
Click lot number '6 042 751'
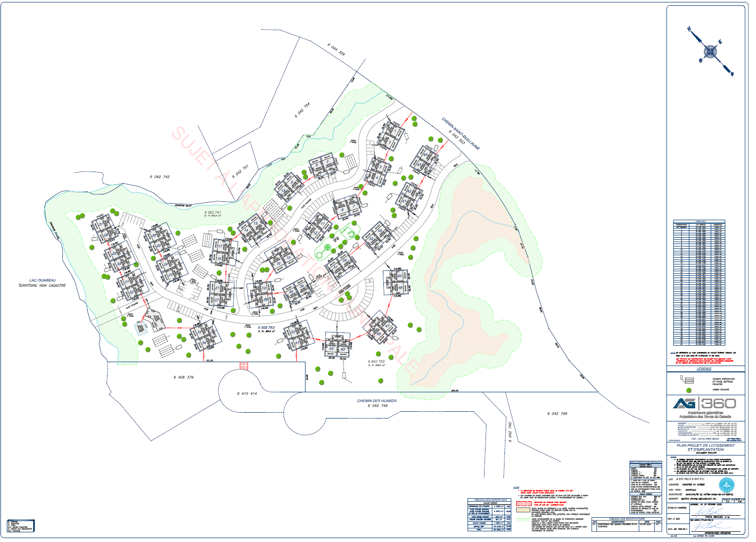pos(240,171)
